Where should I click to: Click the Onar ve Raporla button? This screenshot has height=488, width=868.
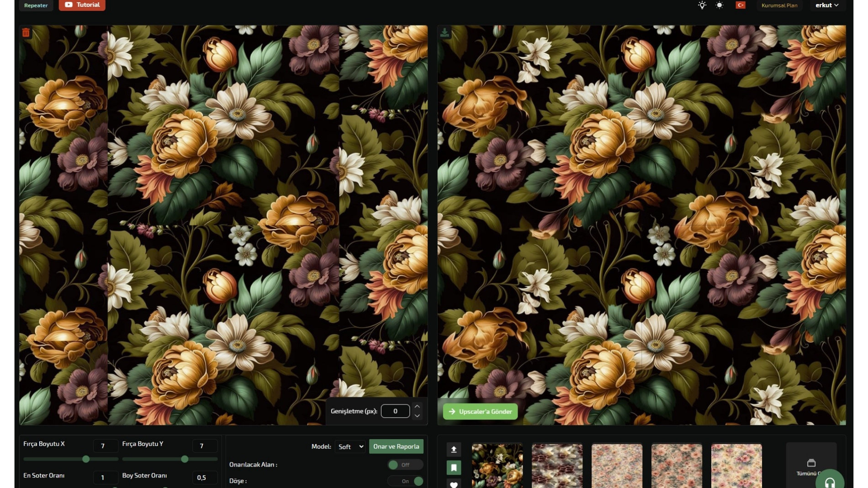[396, 446]
